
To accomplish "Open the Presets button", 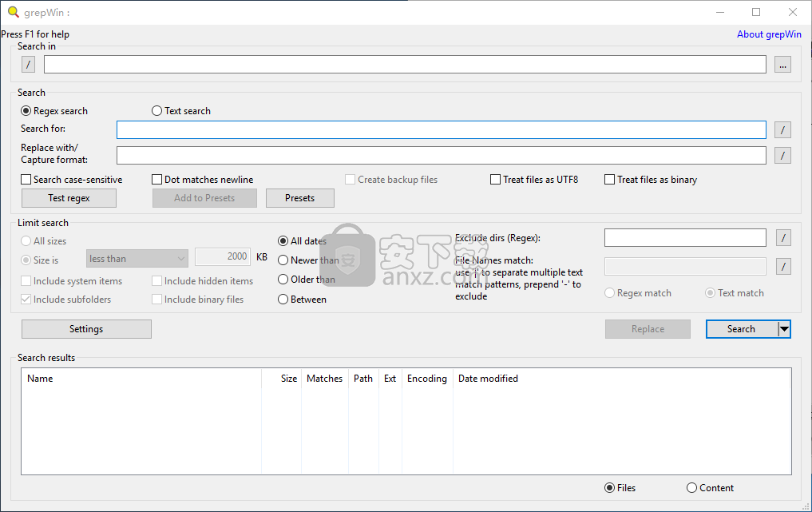I will tap(300, 198).
